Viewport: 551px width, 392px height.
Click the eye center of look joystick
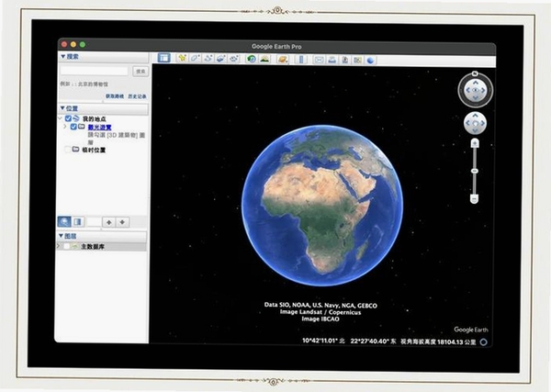tap(475, 90)
